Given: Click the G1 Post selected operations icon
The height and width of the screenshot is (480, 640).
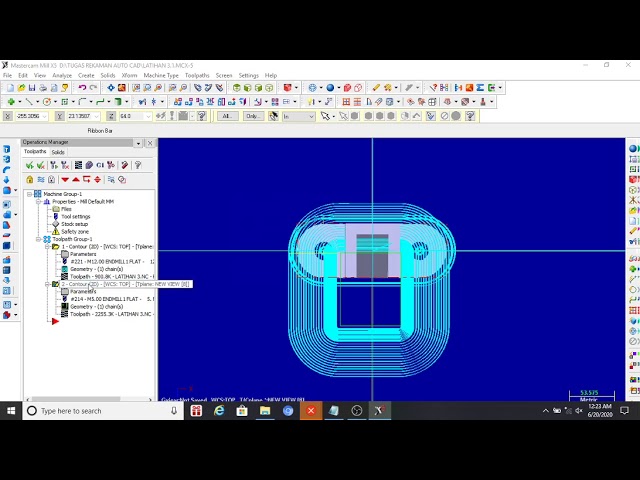Looking at the screenshot, I should click(100, 165).
